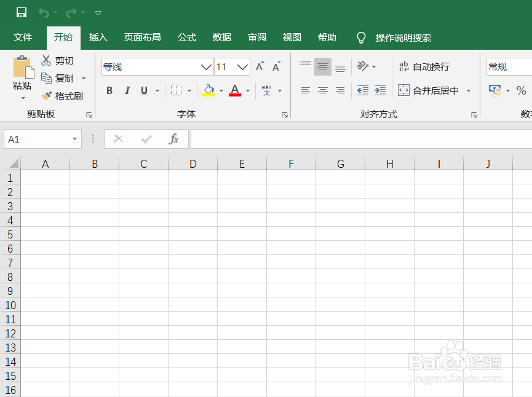Expand the font color dropdown arrow
Screen dimensions: 532x397
pos(248,91)
